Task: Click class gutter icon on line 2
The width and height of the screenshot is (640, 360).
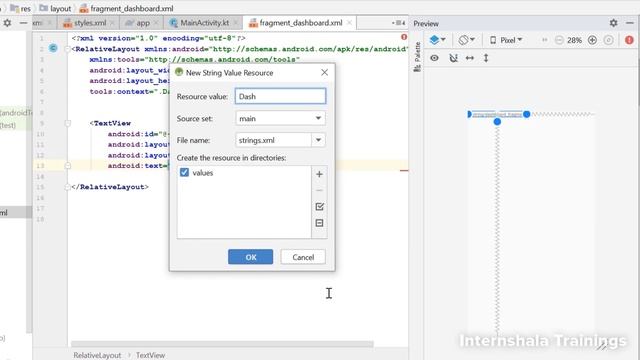Action: click(x=53, y=48)
